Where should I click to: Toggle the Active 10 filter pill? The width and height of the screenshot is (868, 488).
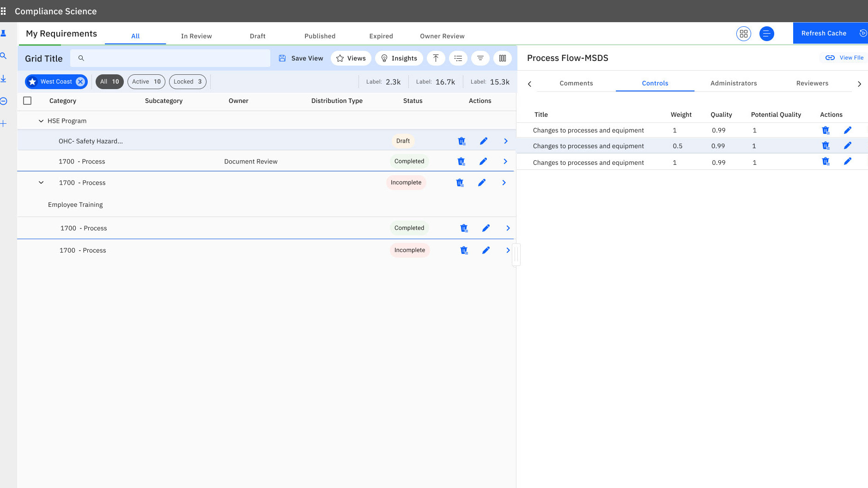[146, 82]
